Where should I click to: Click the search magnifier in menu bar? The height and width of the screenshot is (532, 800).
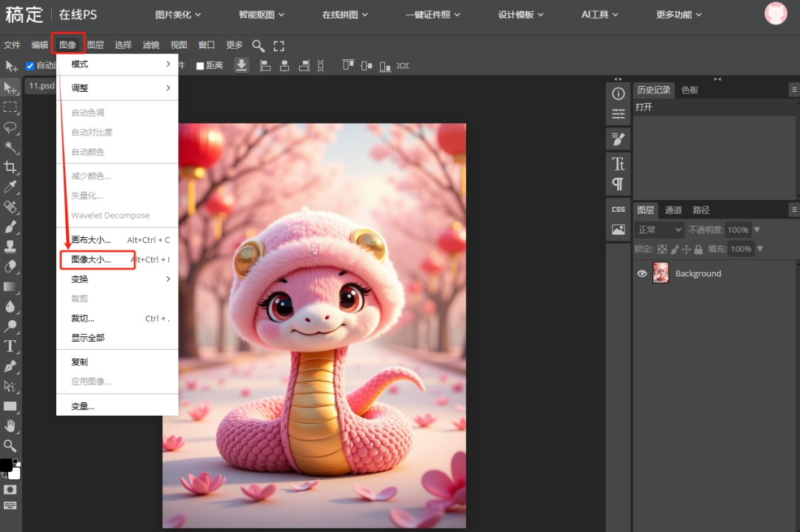[258, 45]
